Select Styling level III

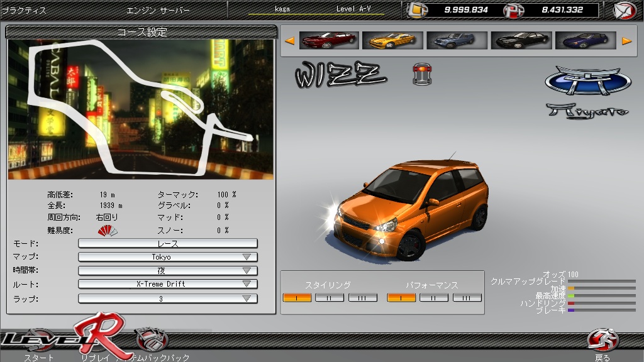click(363, 297)
